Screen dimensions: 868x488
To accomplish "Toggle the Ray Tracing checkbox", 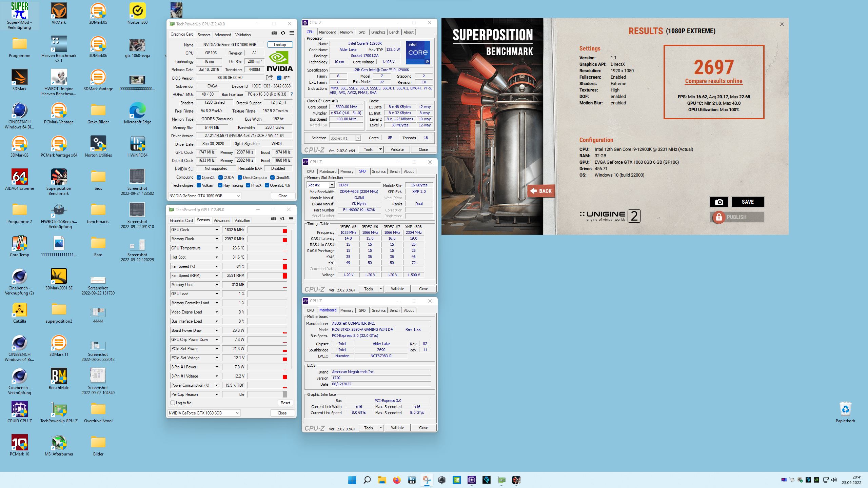I will [x=220, y=185].
